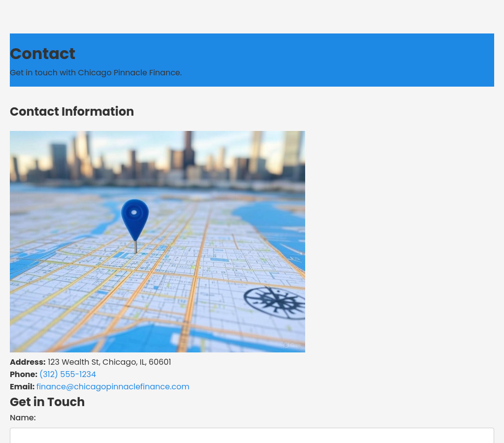Click the (312) 555-1234 phone link

[67, 375]
